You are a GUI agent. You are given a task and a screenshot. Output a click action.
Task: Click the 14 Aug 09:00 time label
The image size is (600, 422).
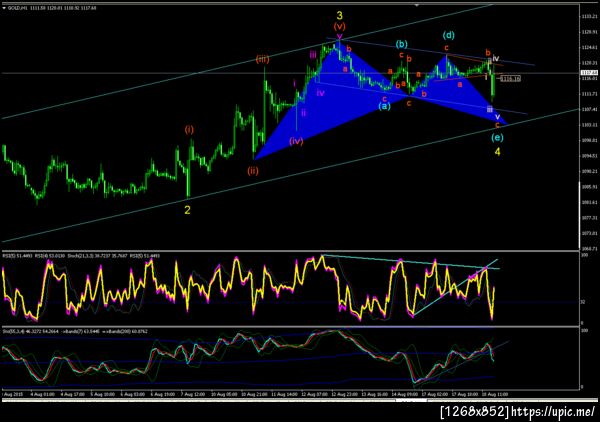coord(404,394)
